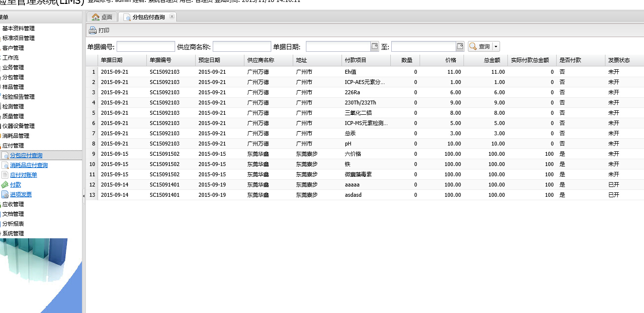Open the end date calendar picker
Screen dimensions: 644x313
(x=460, y=46)
